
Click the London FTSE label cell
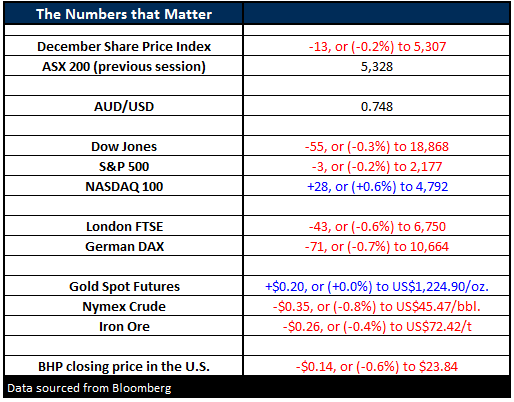[124, 226]
